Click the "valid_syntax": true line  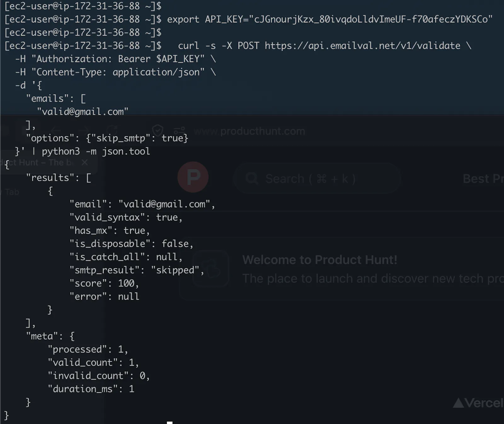126,218
